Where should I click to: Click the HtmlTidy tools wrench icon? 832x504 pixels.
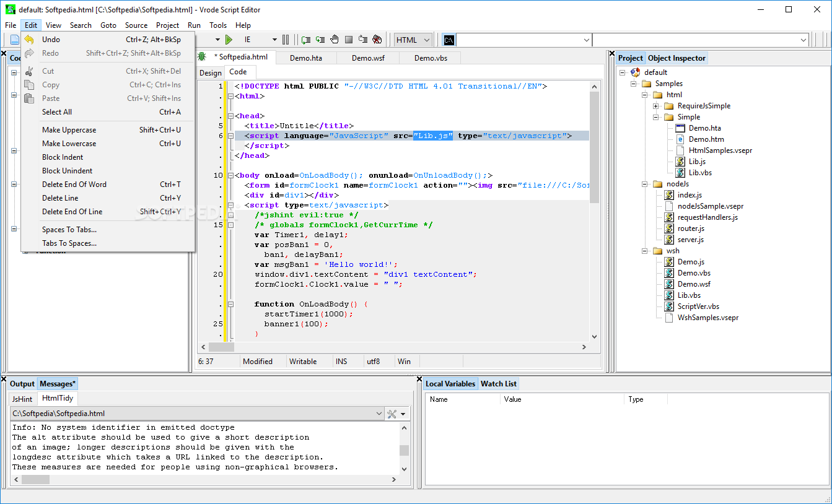click(392, 414)
